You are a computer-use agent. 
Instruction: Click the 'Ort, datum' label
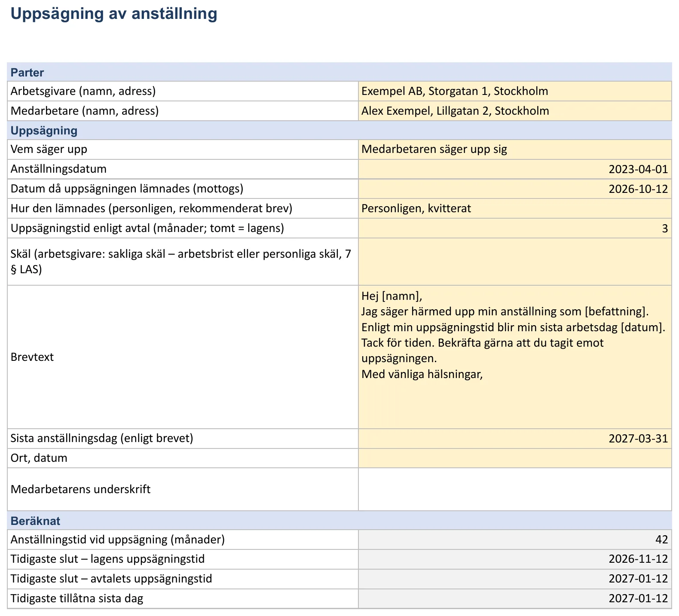pyautogui.click(x=39, y=458)
